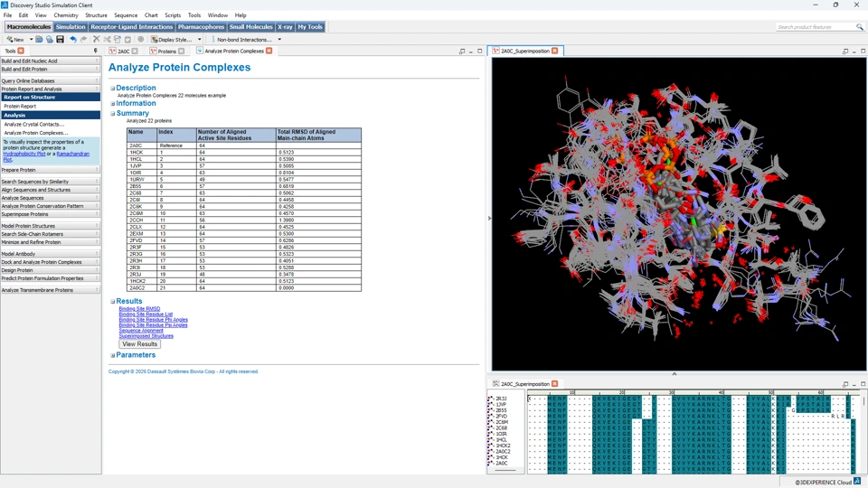Close the 2A0C_Superimposition 3D view tab
The height and width of the screenshot is (488, 868).
(554, 51)
